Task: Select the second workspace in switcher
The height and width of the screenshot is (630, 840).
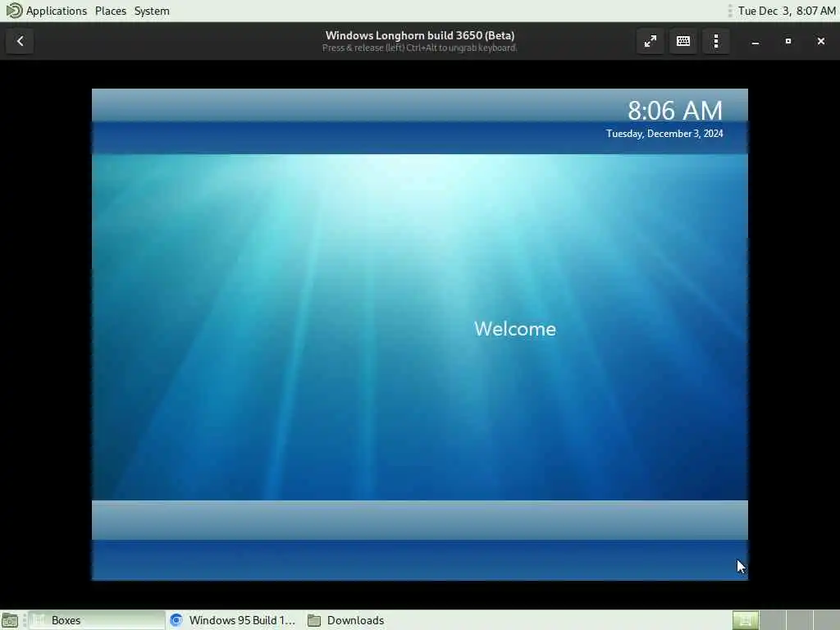Action: (x=773, y=620)
